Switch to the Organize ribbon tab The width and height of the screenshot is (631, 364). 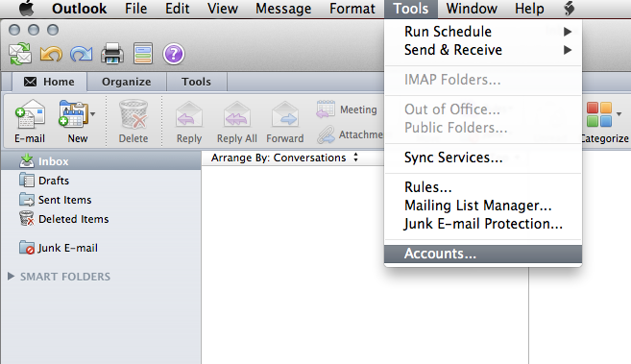pyautogui.click(x=127, y=82)
